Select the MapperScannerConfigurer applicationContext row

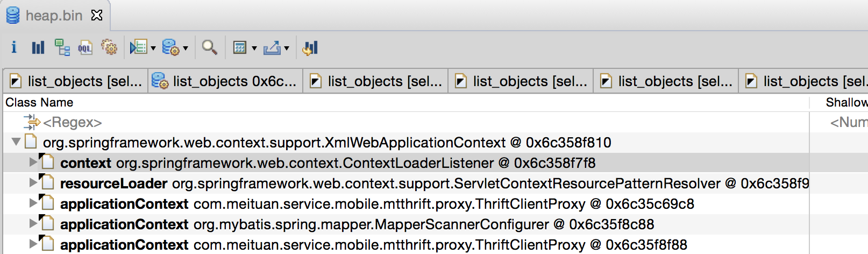(406, 224)
